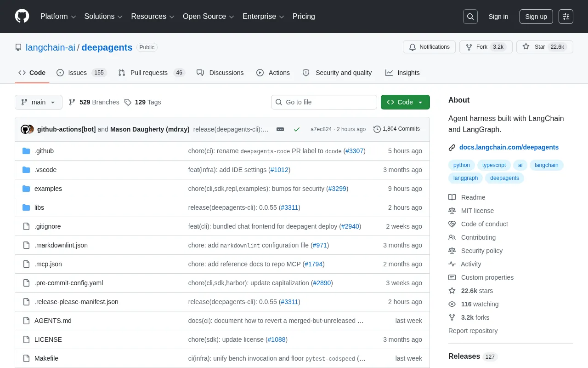Click the commit details ellipsis icon
The width and height of the screenshot is (588, 368).
[x=280, y=129]
